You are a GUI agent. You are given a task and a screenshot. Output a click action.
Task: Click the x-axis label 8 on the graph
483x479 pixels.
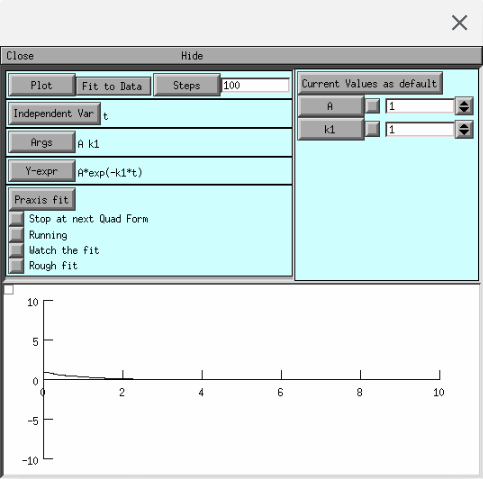pos(359,392)
